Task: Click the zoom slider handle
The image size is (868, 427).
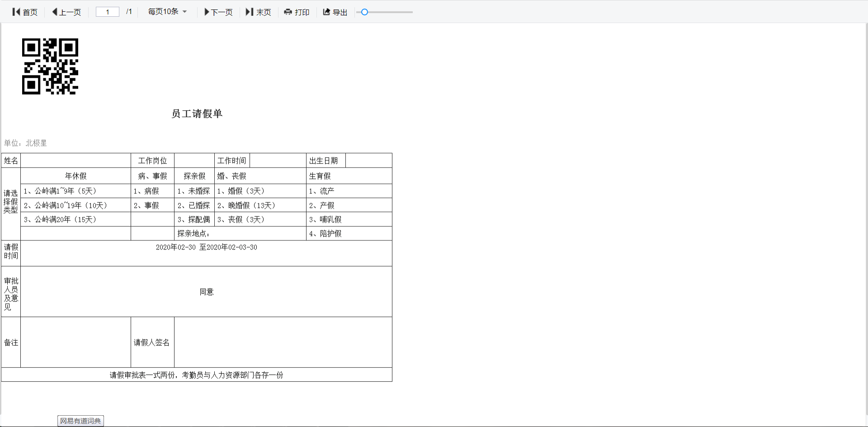Action: [364, 12]
